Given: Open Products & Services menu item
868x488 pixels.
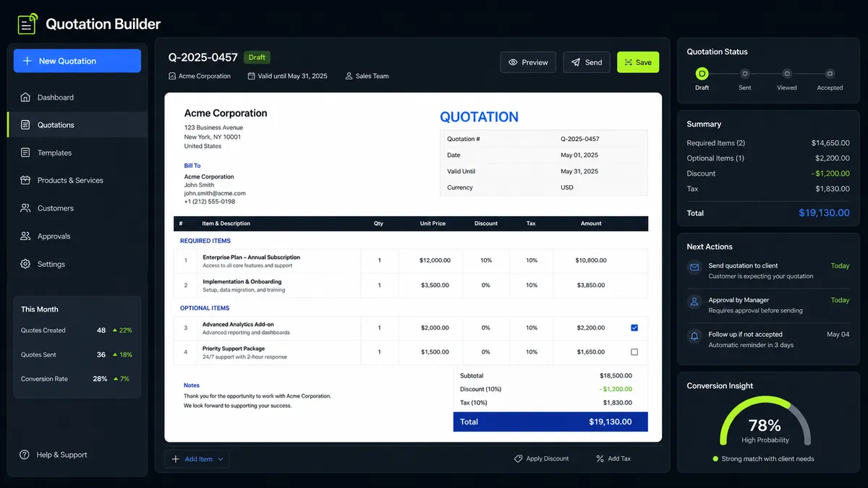Looking at the screenshot, I should tap(77, 180).
